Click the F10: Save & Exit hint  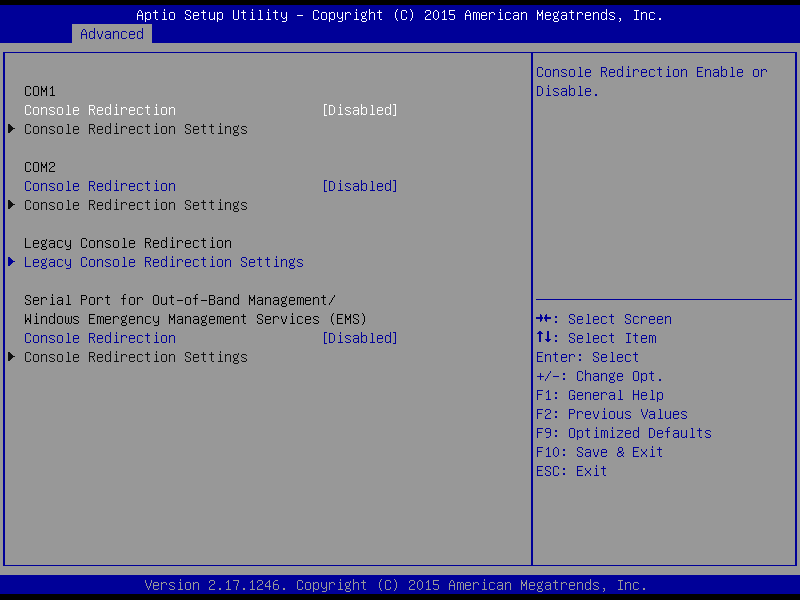599,452
